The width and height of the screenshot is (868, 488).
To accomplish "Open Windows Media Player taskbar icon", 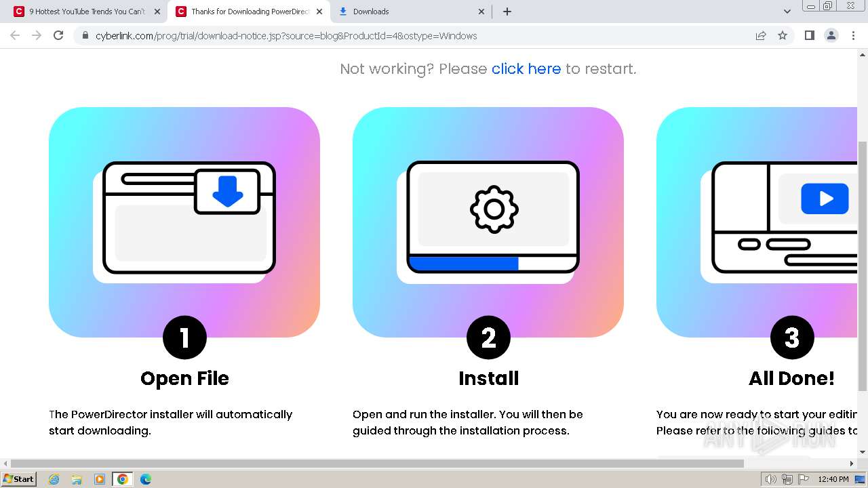I will (100, 479).
